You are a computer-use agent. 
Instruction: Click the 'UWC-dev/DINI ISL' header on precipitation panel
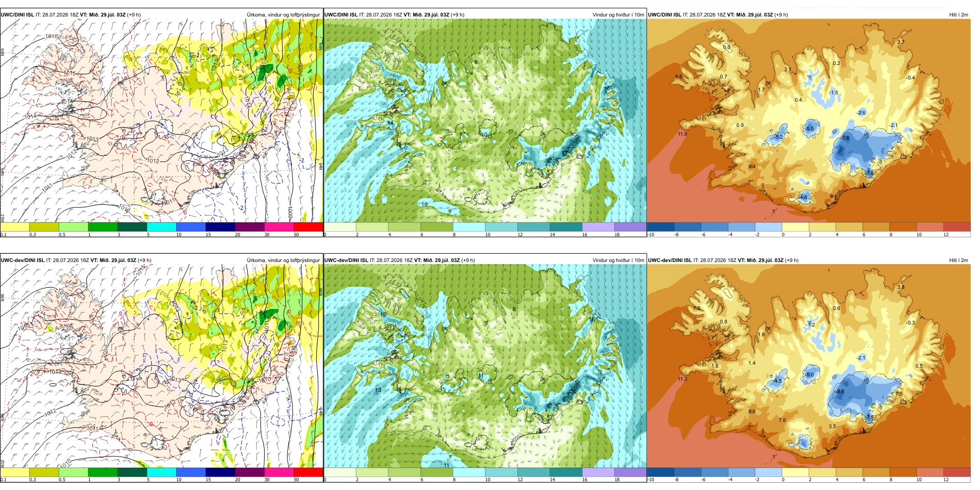point(23,260)
